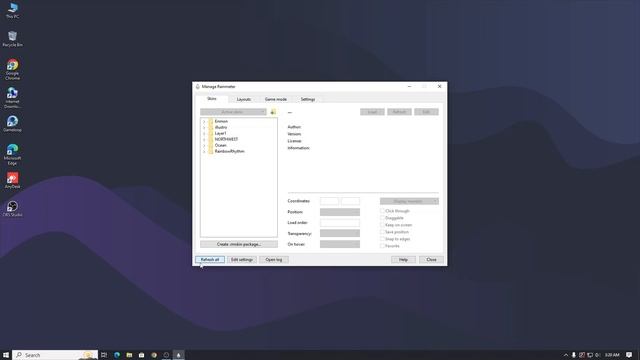The image size is (640, 360).
Task: Toggle the Keep on screen checkbox
Action: pyautogui.click(x=382, y=225)
